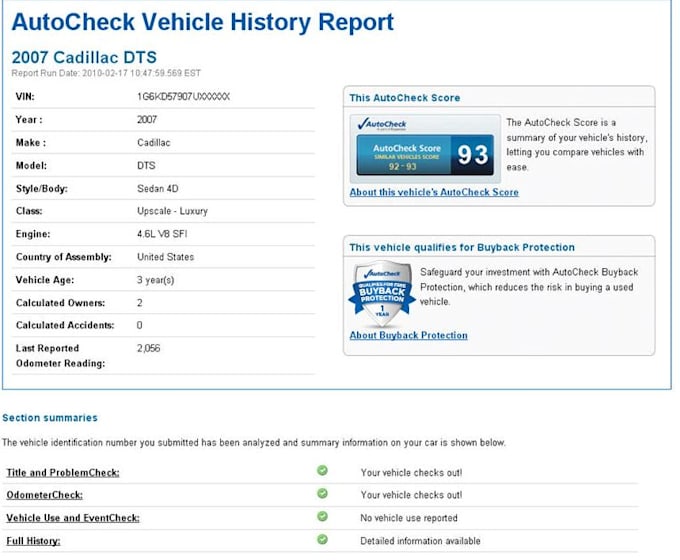Viewport: 680px width, 560px height.
Task: Click the Calculated Accidents: label
Action: [65, 325]
